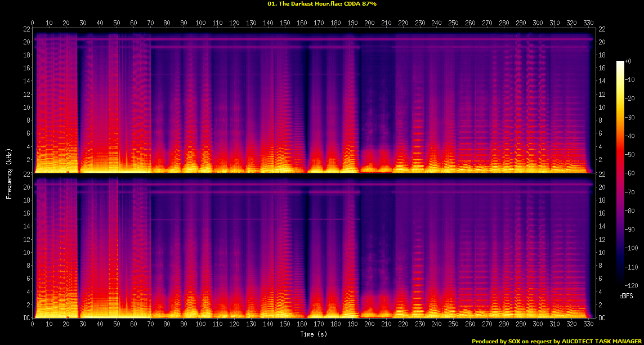Image resolution: width=644 pixels, height=345 pixels.
Task: Click the '-120' mark on the color scale
Action: [631, 285]
